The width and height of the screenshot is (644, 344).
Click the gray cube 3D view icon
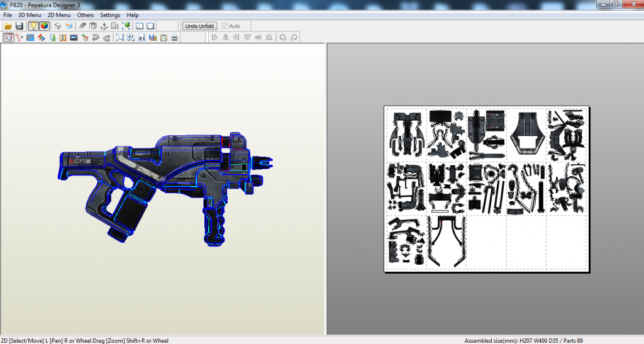click(57, 26)
